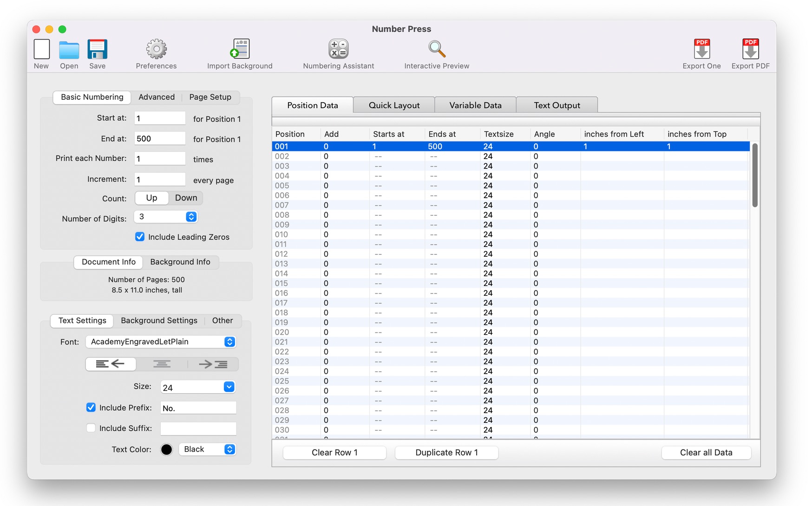Show Document Info tab
Screen dimensions: 812x506
pos(109,262)
